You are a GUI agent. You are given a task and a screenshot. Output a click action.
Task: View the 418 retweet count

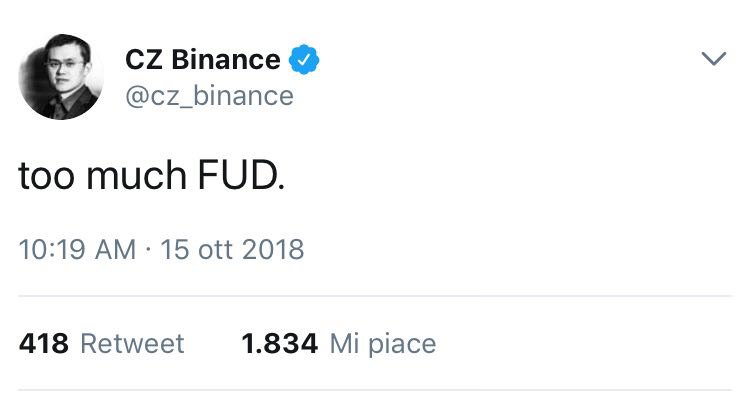pyautogui.click(x=44, y=343)
